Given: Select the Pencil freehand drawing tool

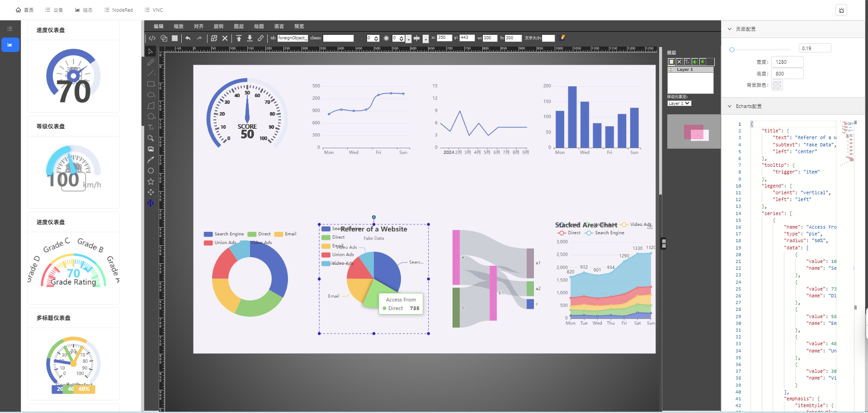Looking at the screenshot, I should [151, 62].
